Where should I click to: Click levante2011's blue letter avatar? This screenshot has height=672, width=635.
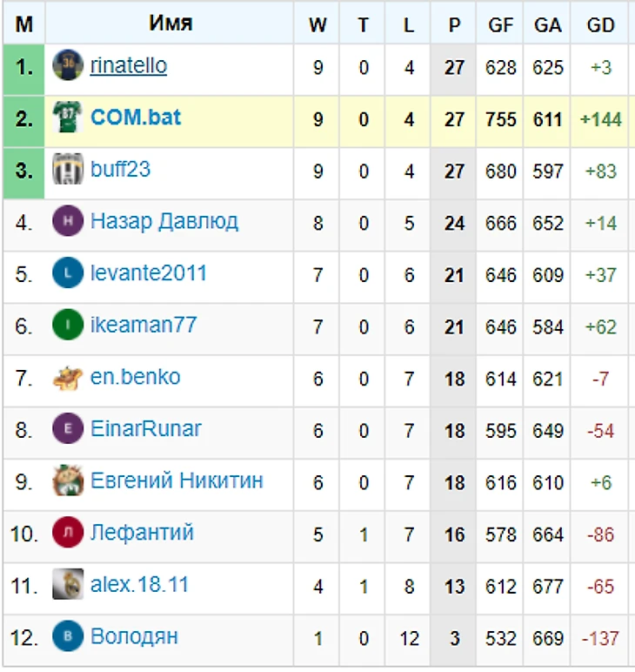click(x=68, y=272)
